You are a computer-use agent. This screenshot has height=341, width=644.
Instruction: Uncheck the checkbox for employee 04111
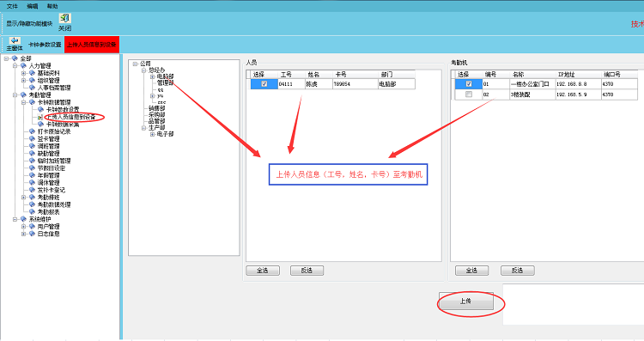264,84
